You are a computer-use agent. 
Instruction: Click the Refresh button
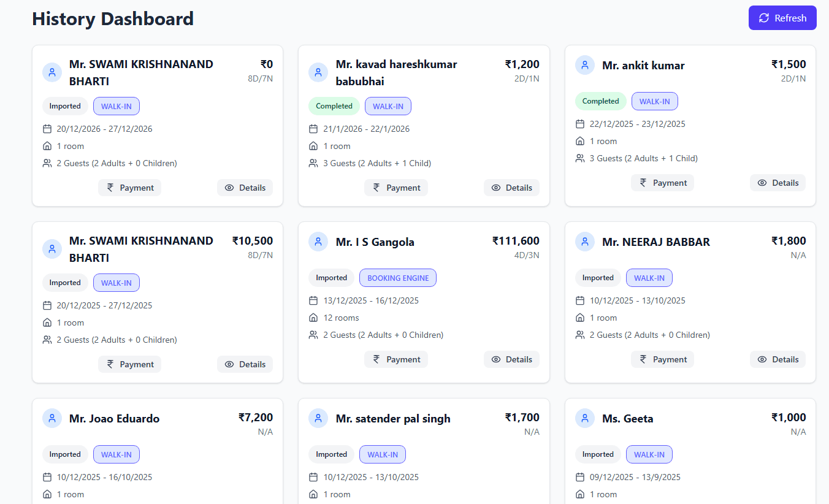point(782,18)
